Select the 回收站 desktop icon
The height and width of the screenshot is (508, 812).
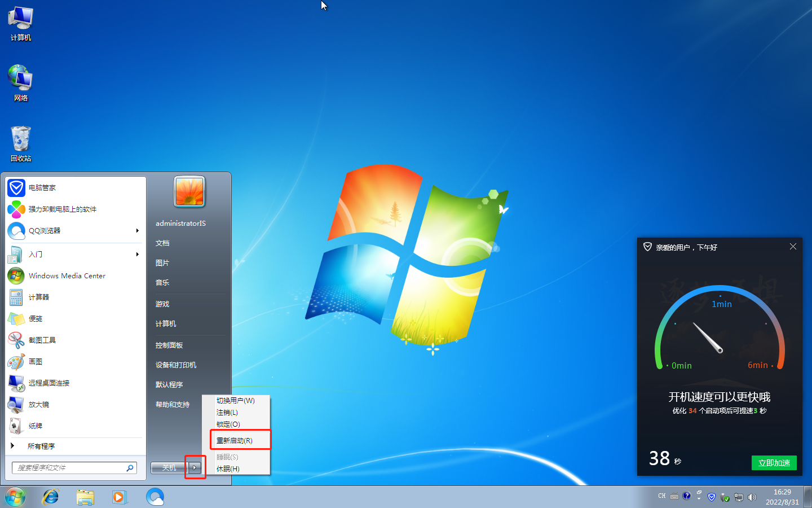21,144
